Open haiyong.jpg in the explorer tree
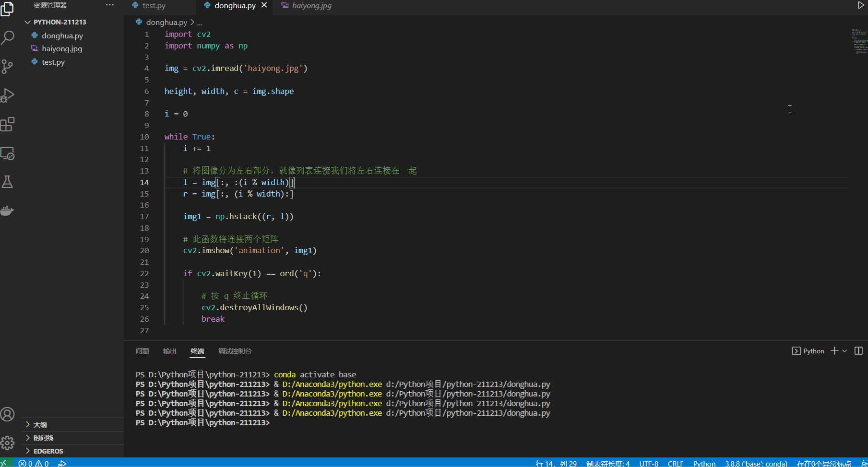This screenshot has height=467, width=868. tap(62, 48)
